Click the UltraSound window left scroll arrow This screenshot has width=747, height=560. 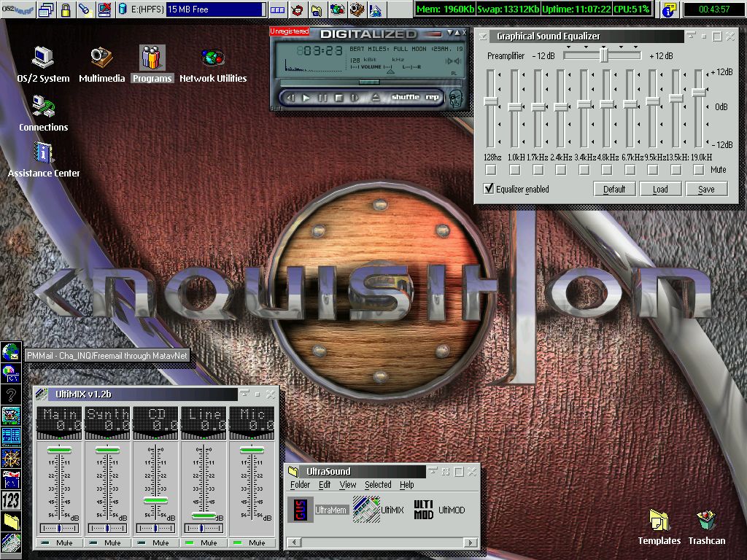point(295,542)
